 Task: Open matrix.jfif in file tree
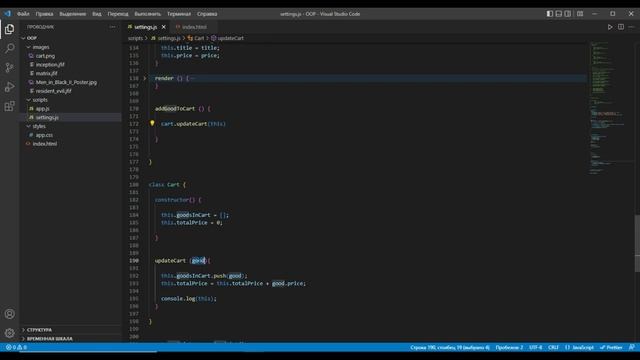[x=47, y=73]
